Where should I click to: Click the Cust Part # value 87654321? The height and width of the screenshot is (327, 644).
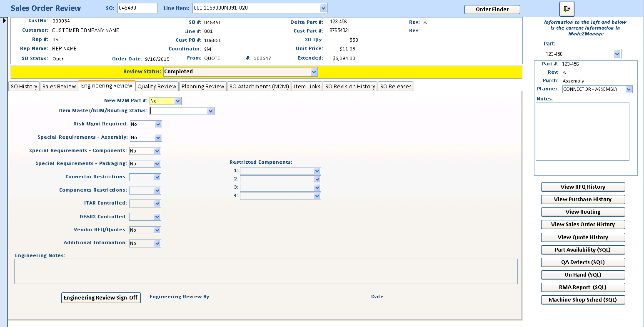339,30
